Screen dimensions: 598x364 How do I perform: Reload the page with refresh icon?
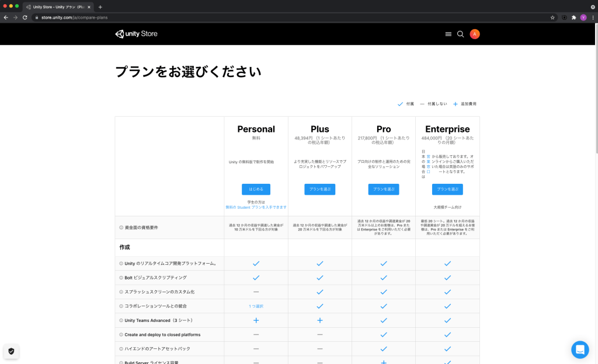tap(25, 17)
